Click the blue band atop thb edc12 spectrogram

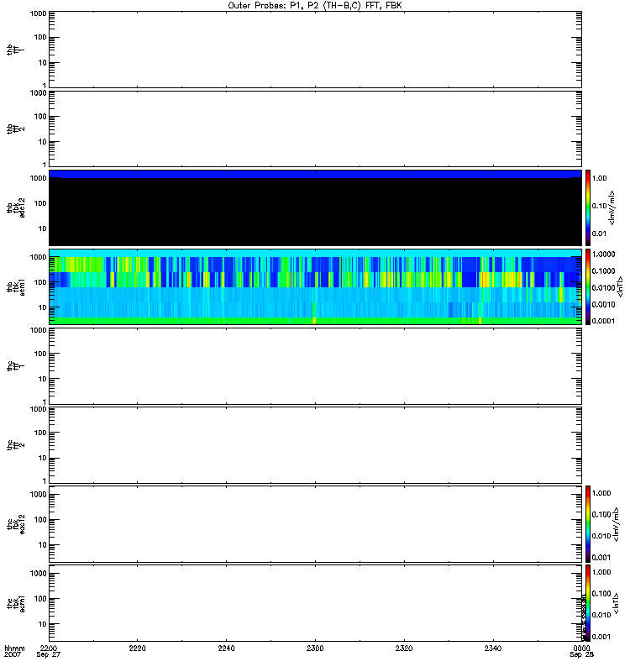click(x=316, y=174)
